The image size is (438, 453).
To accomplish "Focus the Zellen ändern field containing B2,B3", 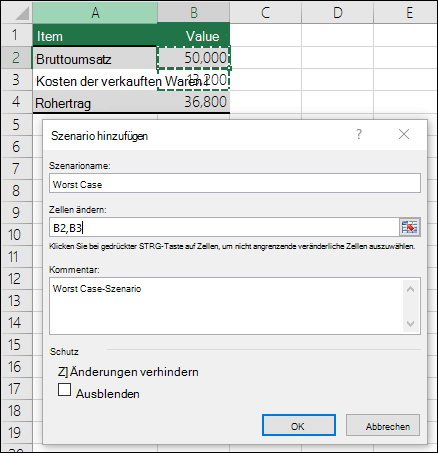I will coord(224,227).
